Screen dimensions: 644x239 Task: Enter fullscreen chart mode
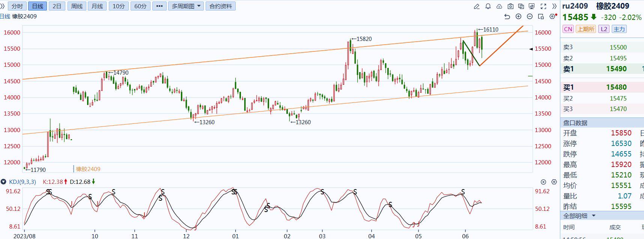543,6
